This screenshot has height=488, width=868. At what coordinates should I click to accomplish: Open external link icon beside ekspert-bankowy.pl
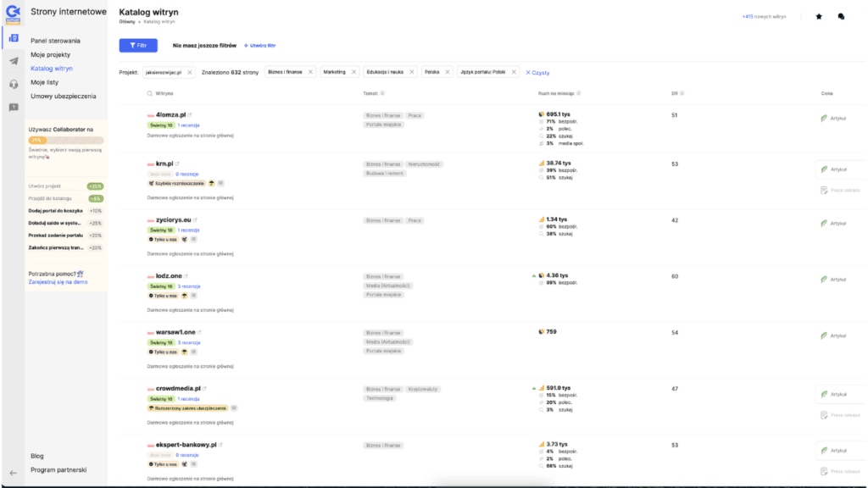[x=221, y=445]
